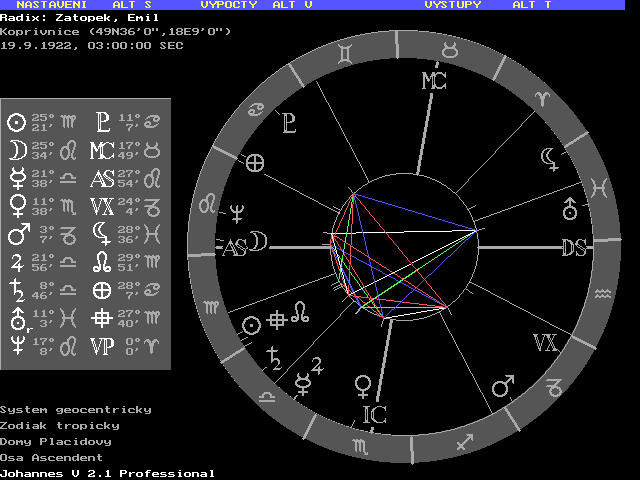Click the Black Moon Lilith glyph in chart
Screen dimensions: 640x480
click(x=548, y=155)
